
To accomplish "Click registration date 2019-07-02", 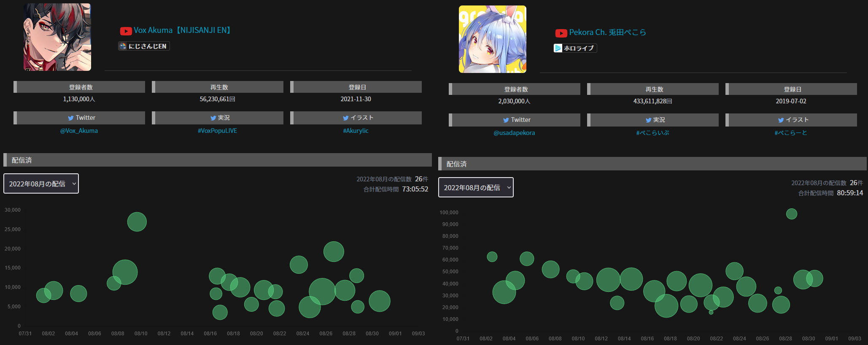I will click(x=791, y=101).
